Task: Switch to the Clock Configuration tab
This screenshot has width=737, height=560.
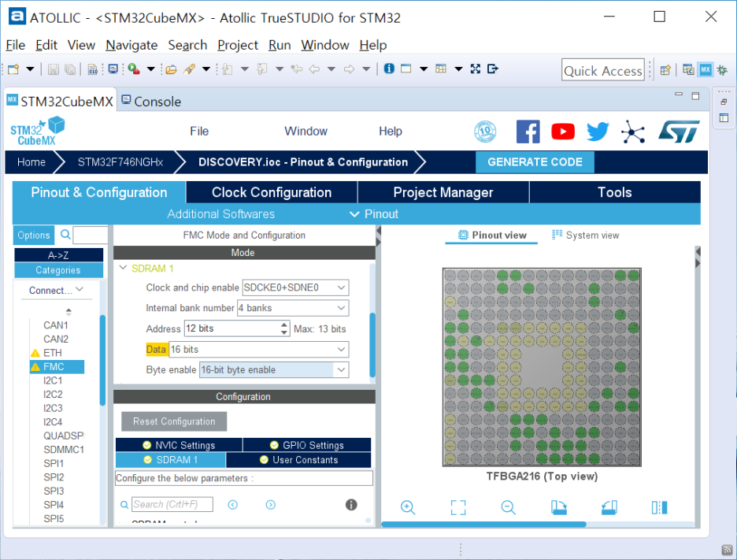Action: pos(272,192)
